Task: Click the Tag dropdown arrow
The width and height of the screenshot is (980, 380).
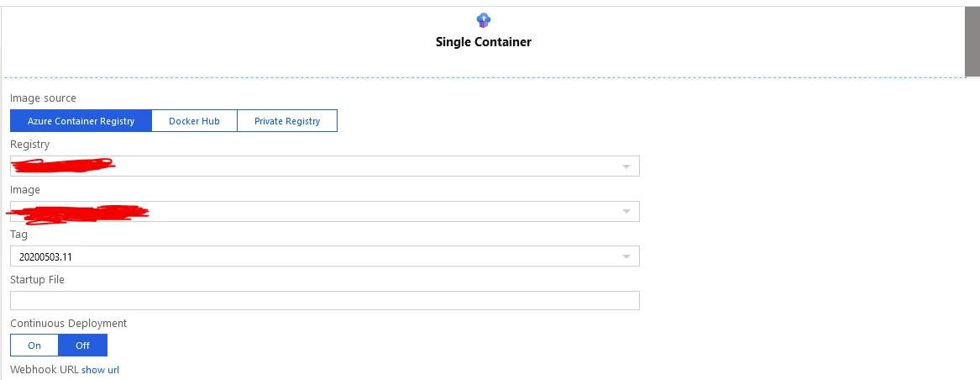Action: click(x=626, y=256)
